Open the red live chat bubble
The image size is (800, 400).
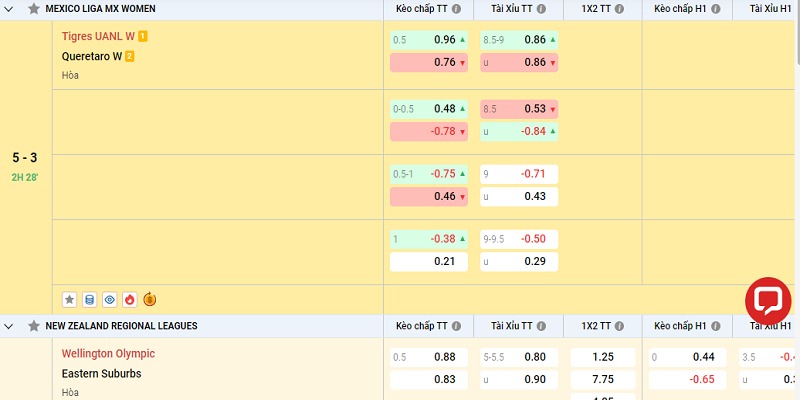[x=768, y=301]
